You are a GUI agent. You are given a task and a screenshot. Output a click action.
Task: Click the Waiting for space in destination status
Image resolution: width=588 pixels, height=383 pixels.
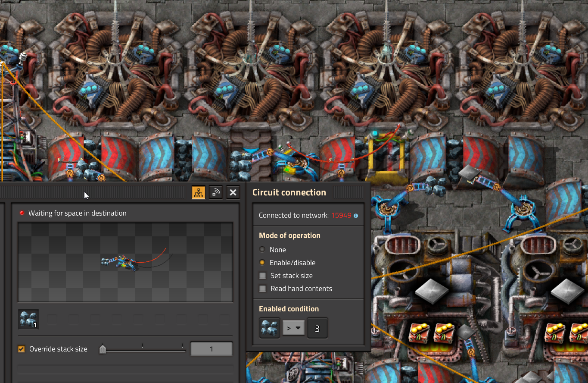[78, 213]
